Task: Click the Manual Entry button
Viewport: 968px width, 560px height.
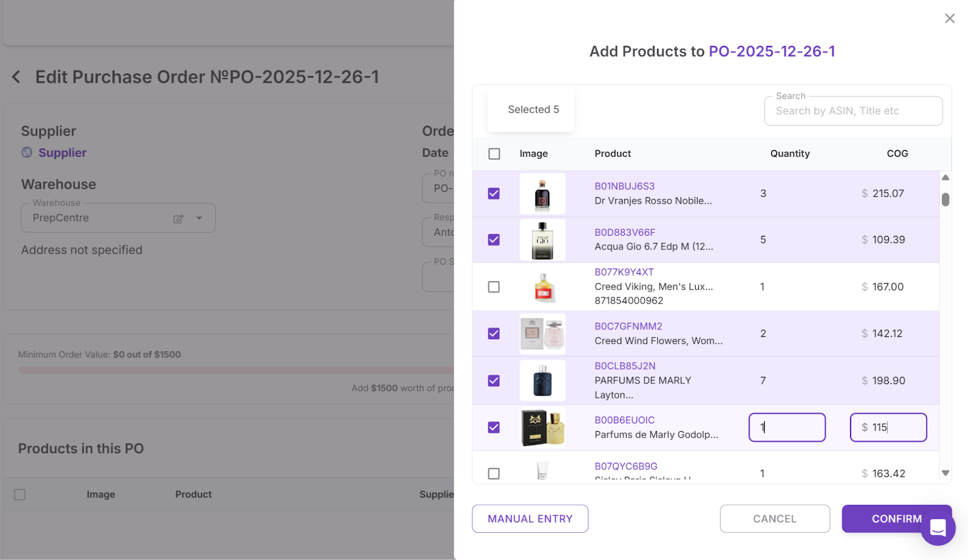Action: [529, 519]
